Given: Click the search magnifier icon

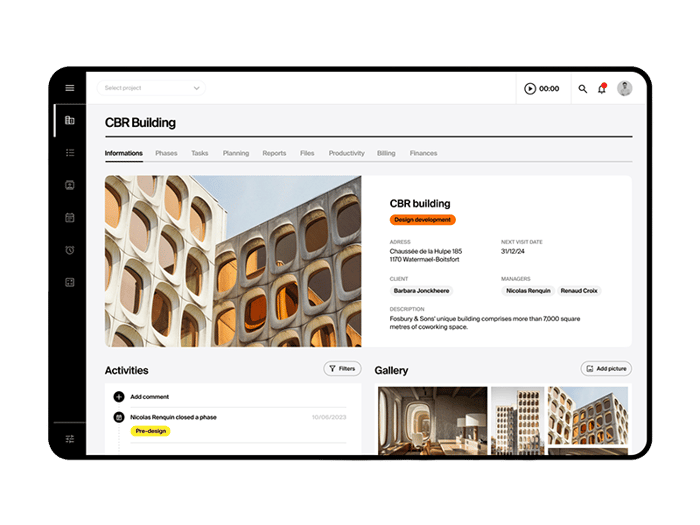Looking at the screenshot, I should pyautogui.click(x=583, y=89).
